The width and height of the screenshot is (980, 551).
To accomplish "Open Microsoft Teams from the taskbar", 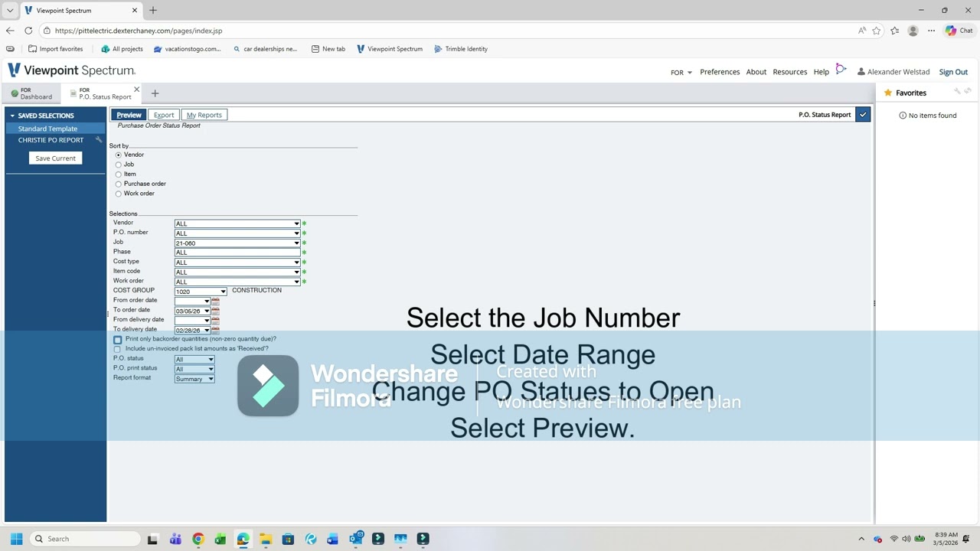I will [175, 539].
